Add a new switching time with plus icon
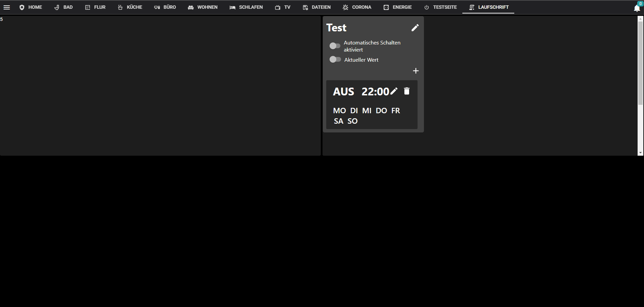The height and width of the screenshot is (307, 644). (416, 71)
